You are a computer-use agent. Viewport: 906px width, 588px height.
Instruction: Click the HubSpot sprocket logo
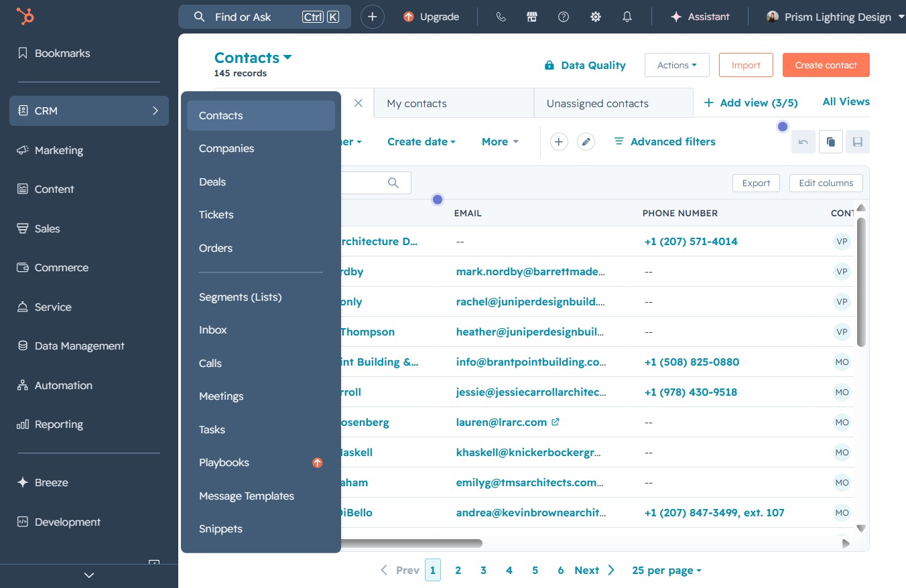[x=25, y=16]
